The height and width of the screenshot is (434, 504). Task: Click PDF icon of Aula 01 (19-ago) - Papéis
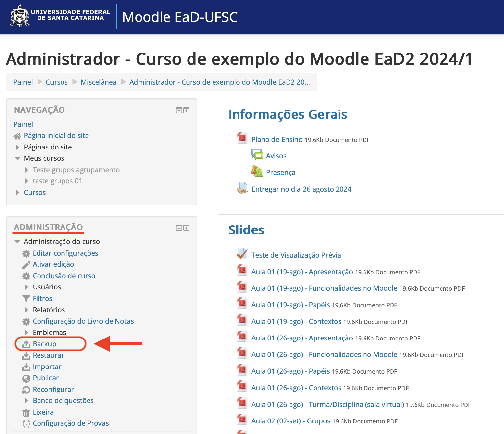[242, 303]
